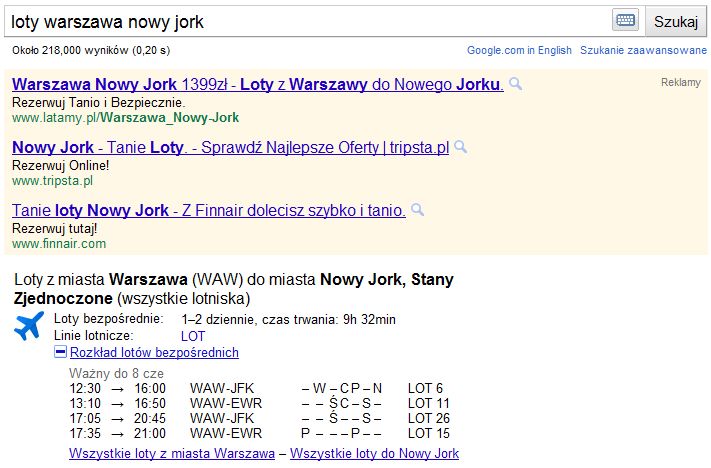This screenshot has width=711, height=468.
Task: Click magnifier preview icon beside tripsta ad
Action: [461, 147]
